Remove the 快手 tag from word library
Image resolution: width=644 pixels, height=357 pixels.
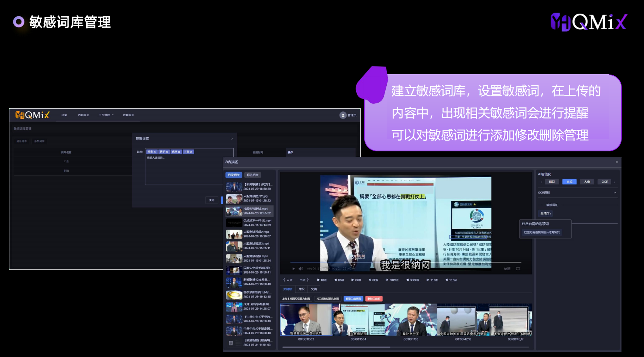(167, 152)
